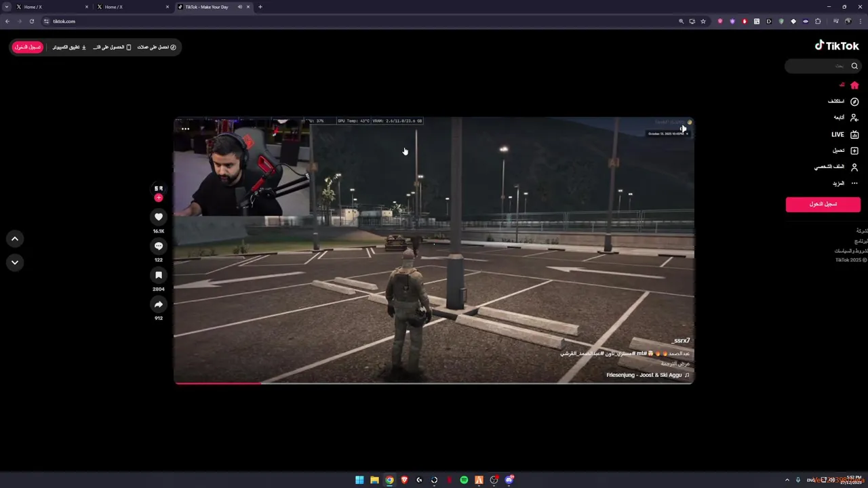Open comments via speech bubble icon
Screen dimensions: 868x488
(x=159, y=246)
